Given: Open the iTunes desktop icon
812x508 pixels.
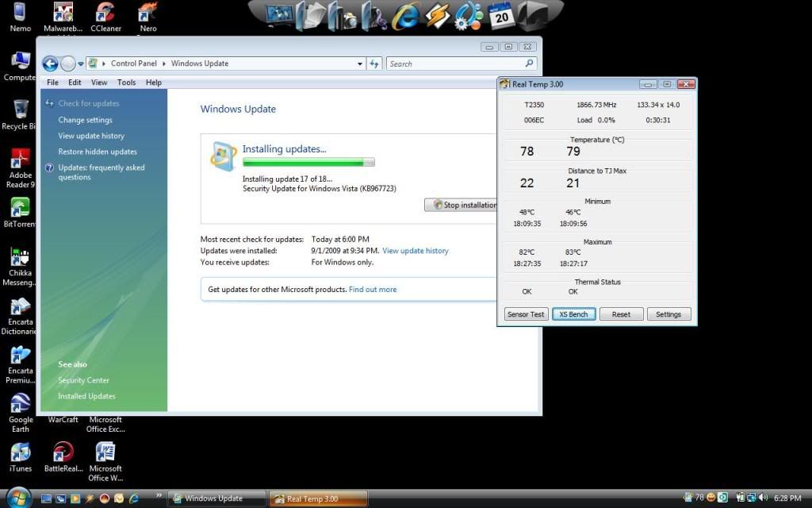Looking at the screenshot, I should (x=20, y=457).
